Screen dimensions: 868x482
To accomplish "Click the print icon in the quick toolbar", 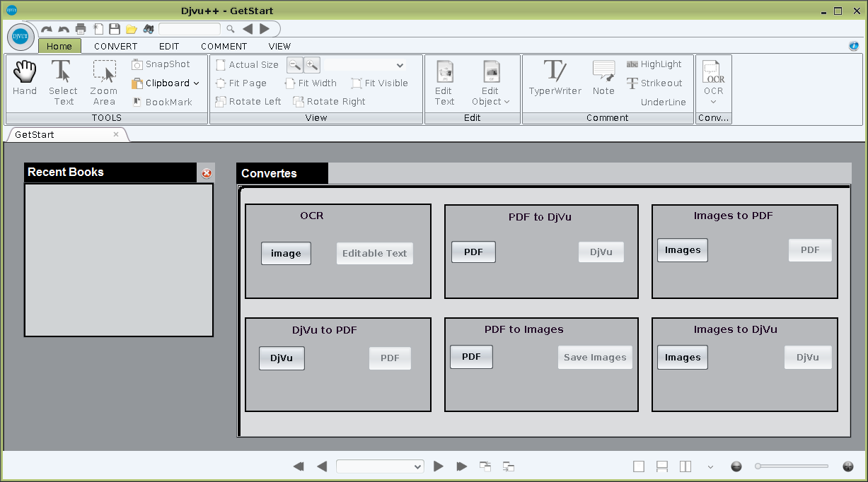I will point(81,29).
